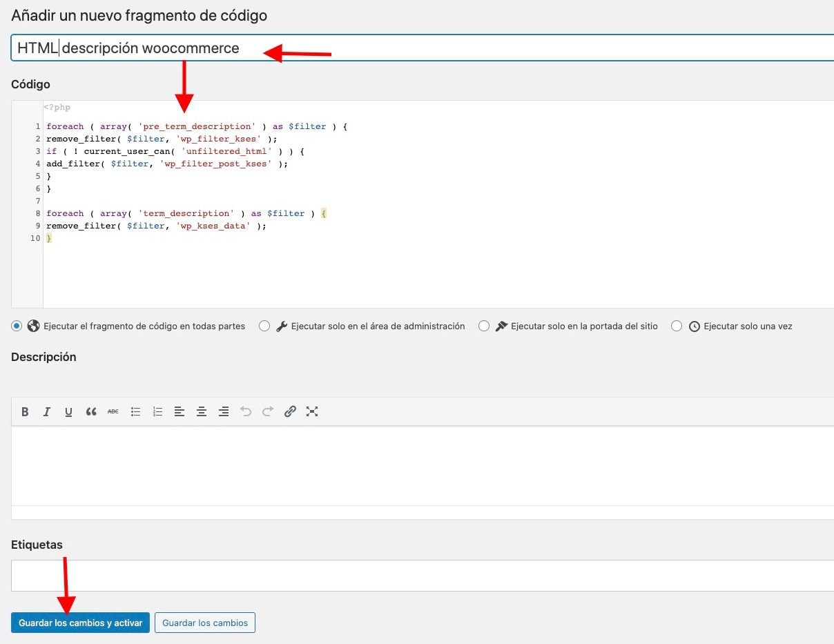
Task: Click line number 10 in code gutter
Action: 35,238
